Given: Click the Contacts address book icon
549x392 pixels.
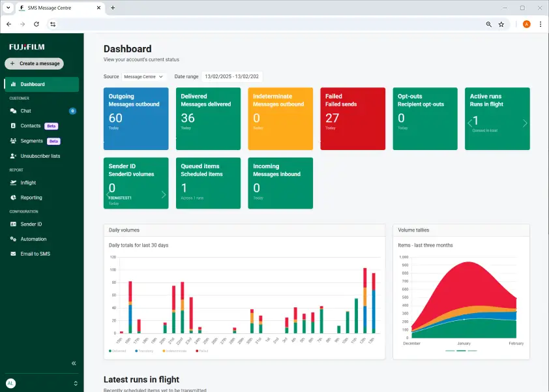Looking at the screenshot, I should point(14,126).
